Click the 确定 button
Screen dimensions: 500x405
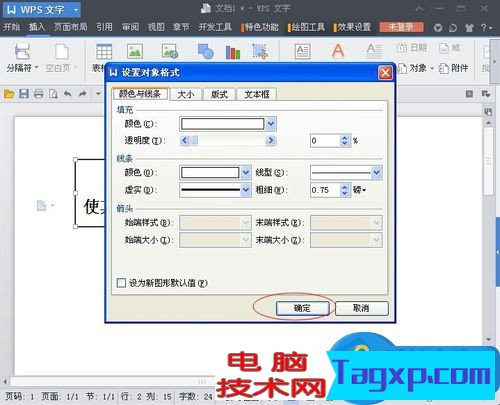[303, 308]
